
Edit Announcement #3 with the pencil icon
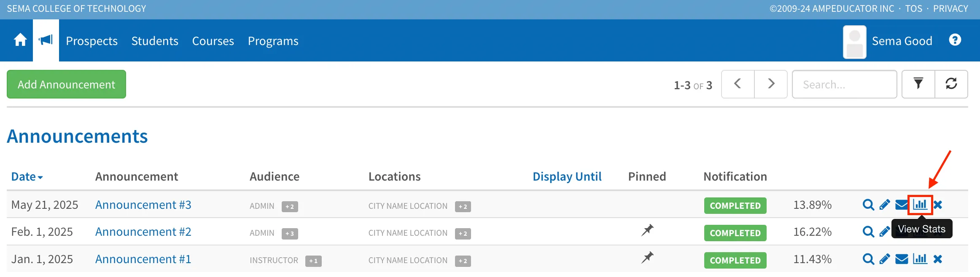coord(885,205)
